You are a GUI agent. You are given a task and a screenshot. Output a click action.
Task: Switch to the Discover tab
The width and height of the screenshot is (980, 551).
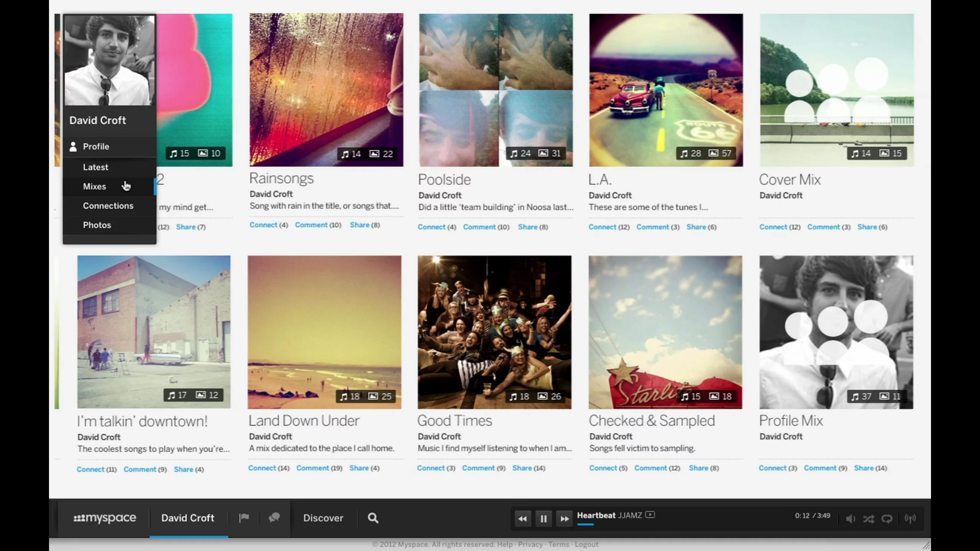click(323, 518)
